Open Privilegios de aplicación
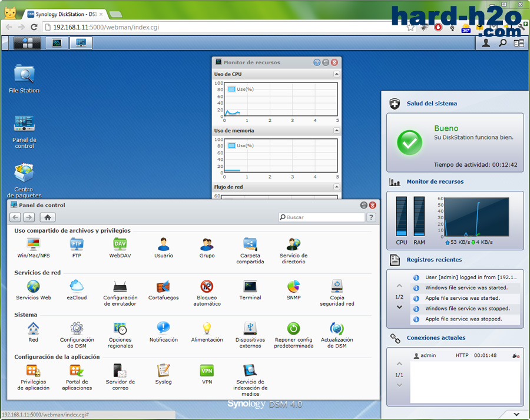 [x=34, y=377]
